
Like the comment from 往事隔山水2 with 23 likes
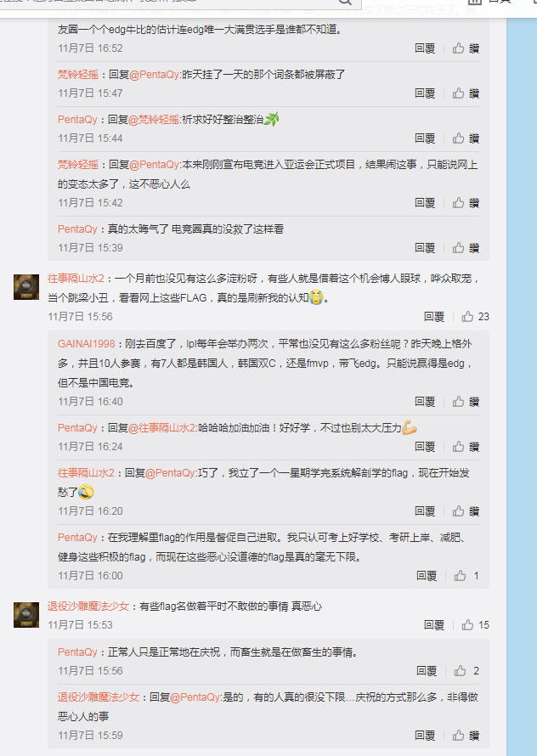click(x=475, y=317)
